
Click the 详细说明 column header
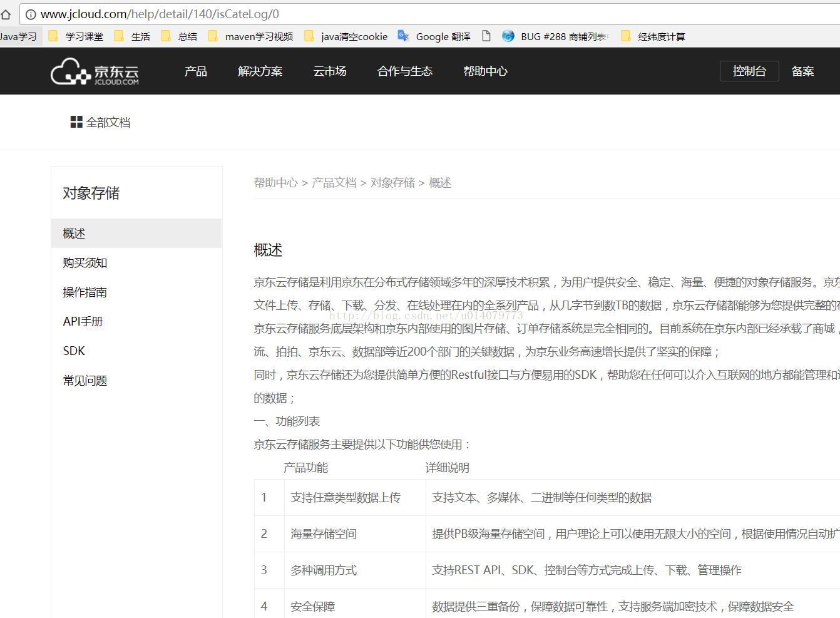447,468
